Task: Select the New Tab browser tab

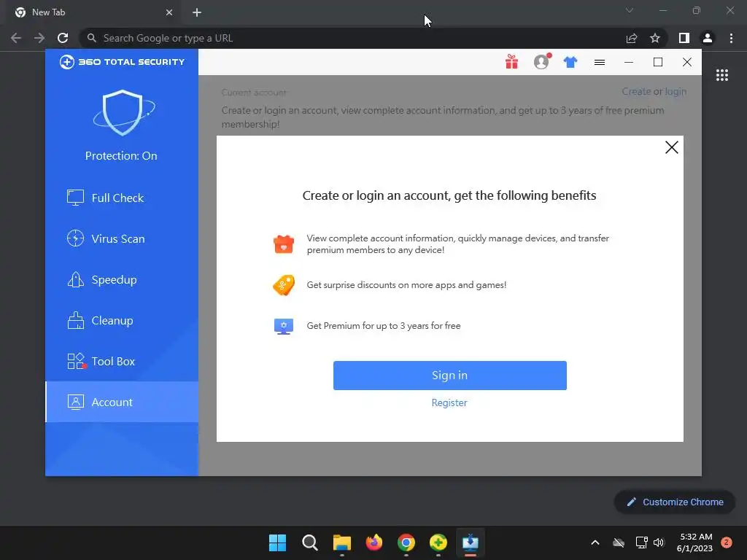Action: [x=93, y=12]
